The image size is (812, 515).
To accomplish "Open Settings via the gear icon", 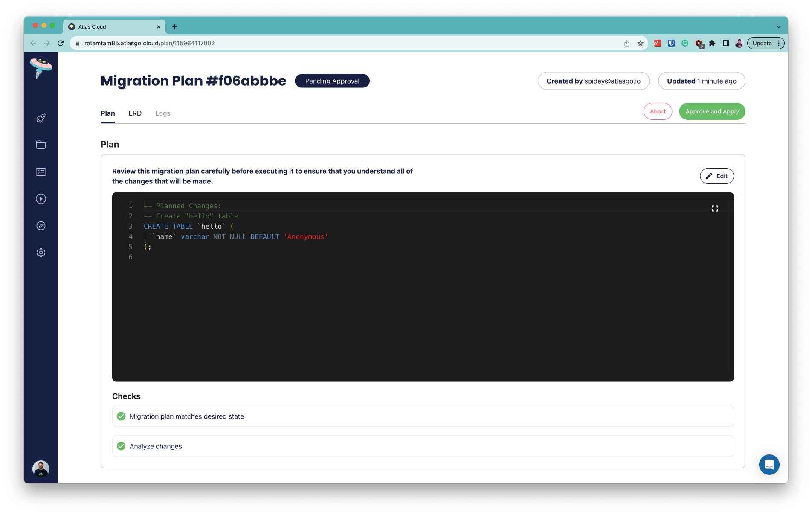I will 41,252.
